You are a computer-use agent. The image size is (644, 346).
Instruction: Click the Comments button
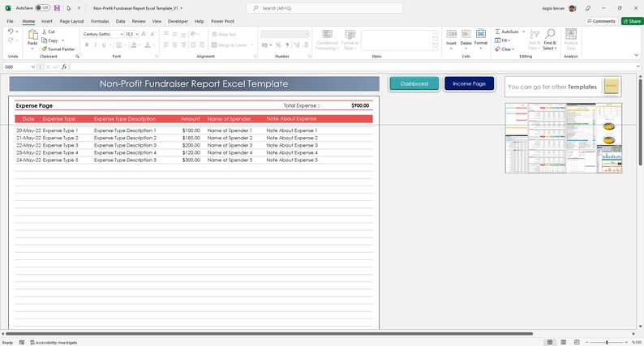click(x=601, y=21)
